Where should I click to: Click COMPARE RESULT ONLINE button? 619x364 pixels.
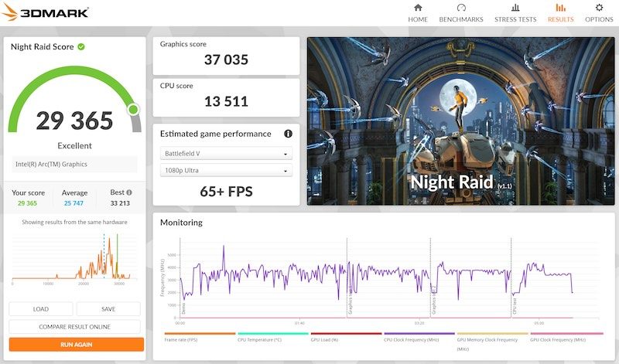[x=74, y=327]
